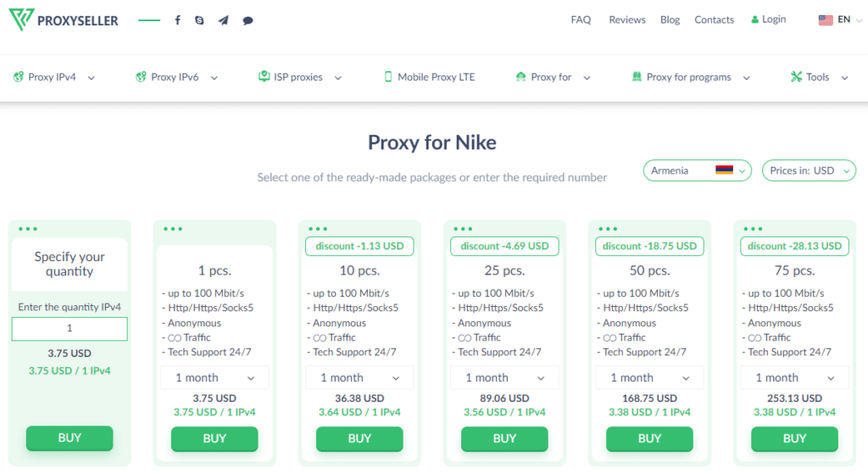Open the Skype social icon
The height and width of the screenshot is (473, 868).
click(x=199, y=20)
